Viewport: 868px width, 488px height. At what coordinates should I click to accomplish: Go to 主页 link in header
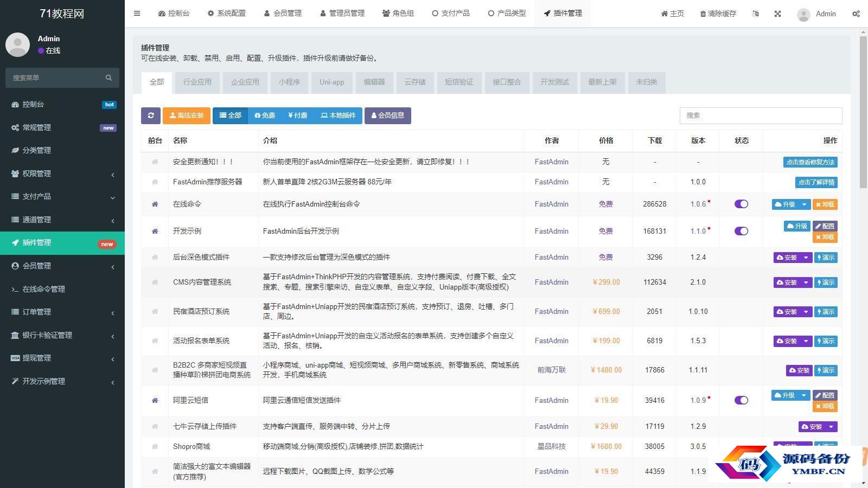click(x=673, y=14)
